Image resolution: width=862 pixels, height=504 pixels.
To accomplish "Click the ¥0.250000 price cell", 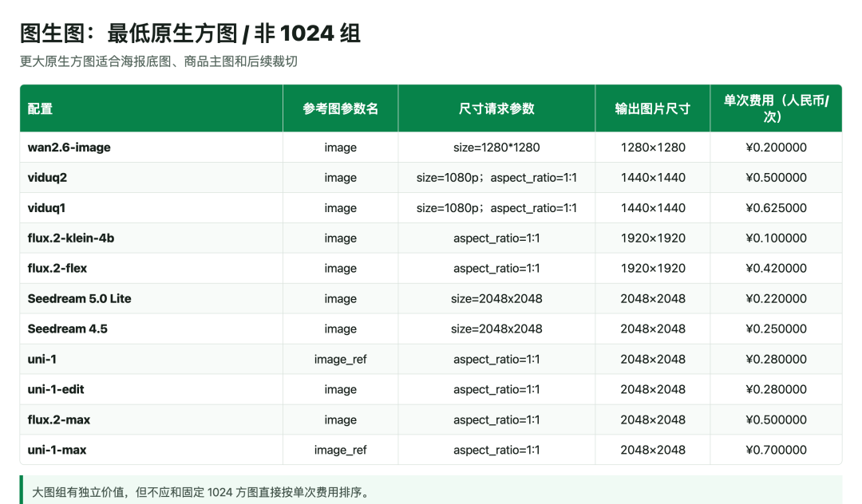I will coord(776,329).
